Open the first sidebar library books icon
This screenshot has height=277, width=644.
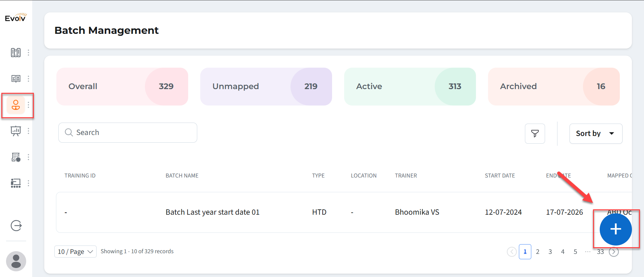click(16, 53)
